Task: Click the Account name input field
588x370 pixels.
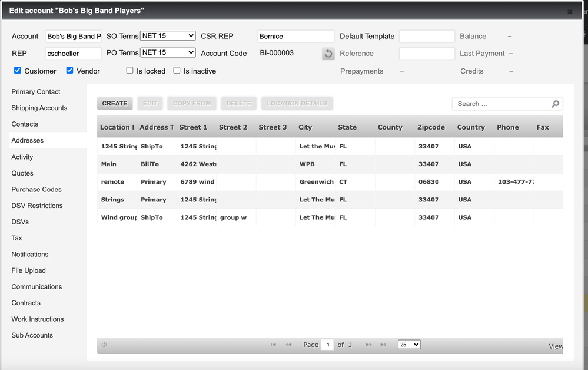Action: [x=73, y=37]
